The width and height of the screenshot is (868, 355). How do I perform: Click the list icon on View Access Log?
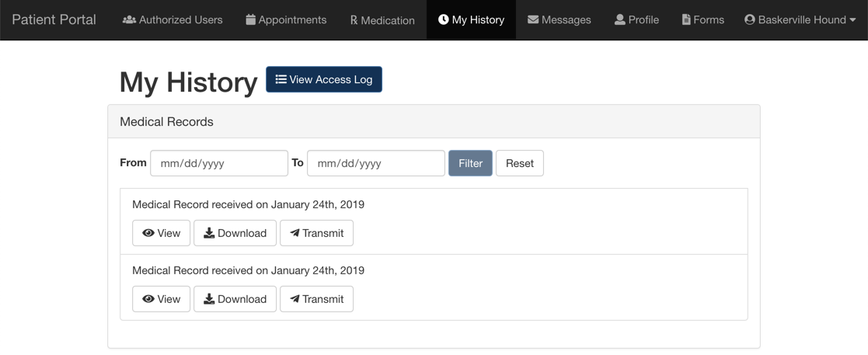pyautogui.click(x=281, y=79)
